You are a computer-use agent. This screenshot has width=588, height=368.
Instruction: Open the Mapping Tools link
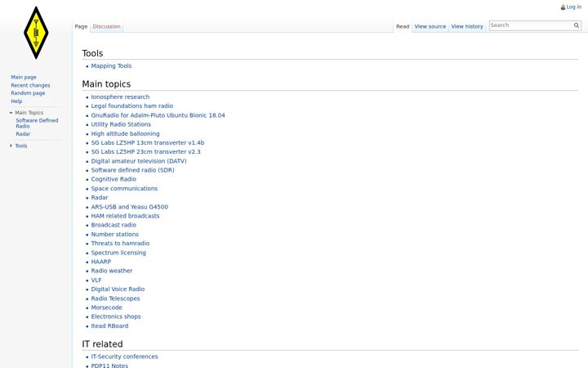click(x=111, y=66)
